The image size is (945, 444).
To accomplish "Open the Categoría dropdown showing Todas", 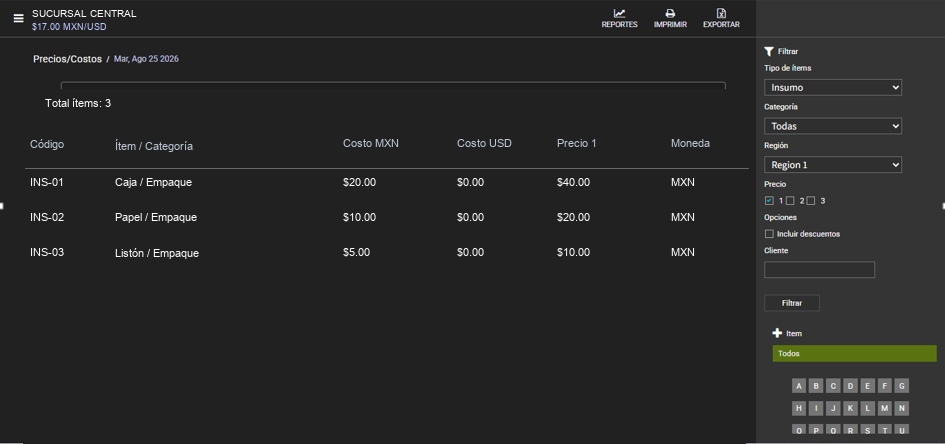I will (833, 127).
